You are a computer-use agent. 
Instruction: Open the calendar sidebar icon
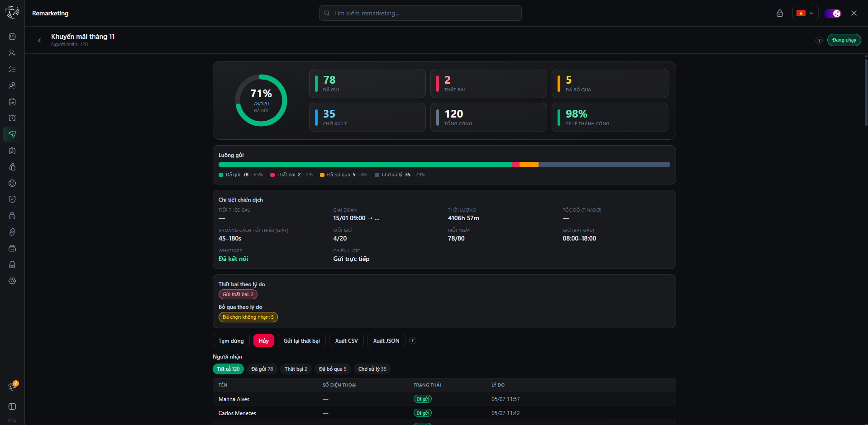point(12,102)
